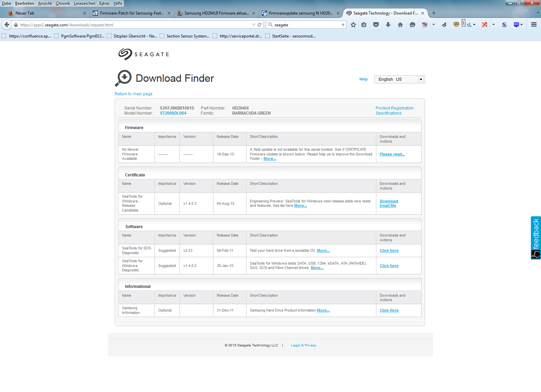Click here for SeaTools for DOS
Image resolution: width=541 pixels, height=392 pixels.
[x=389, y=250]
